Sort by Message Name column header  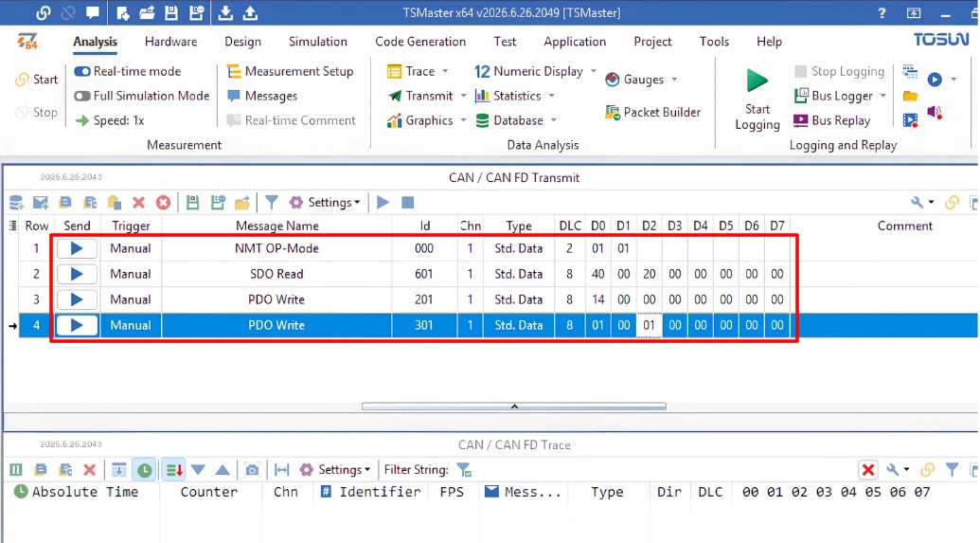coord(276,226)
